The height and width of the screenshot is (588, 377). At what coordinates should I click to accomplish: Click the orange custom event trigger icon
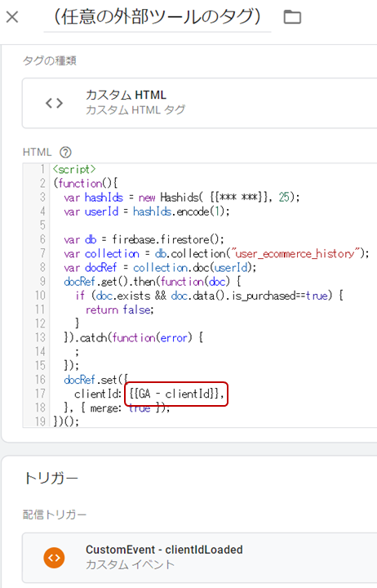54,558
